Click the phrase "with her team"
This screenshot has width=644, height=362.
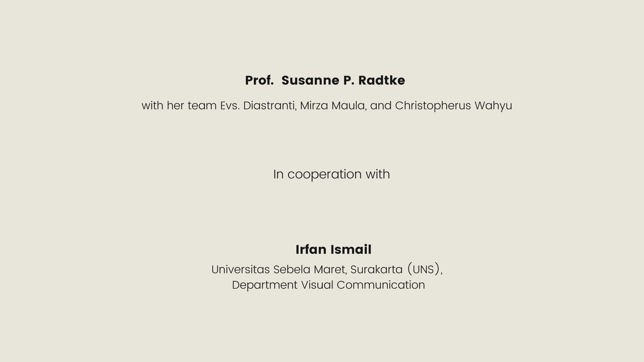(179, 106)
